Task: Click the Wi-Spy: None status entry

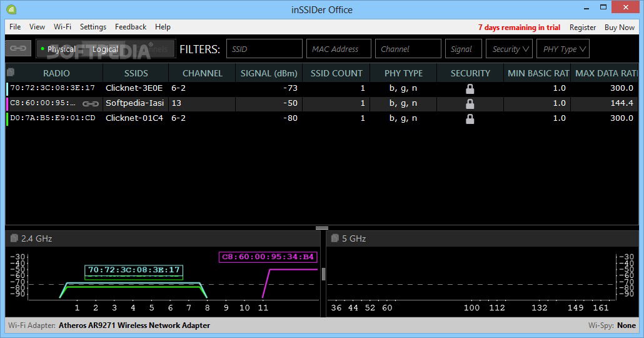Action: pyautogui.click(x=612, y=325)
